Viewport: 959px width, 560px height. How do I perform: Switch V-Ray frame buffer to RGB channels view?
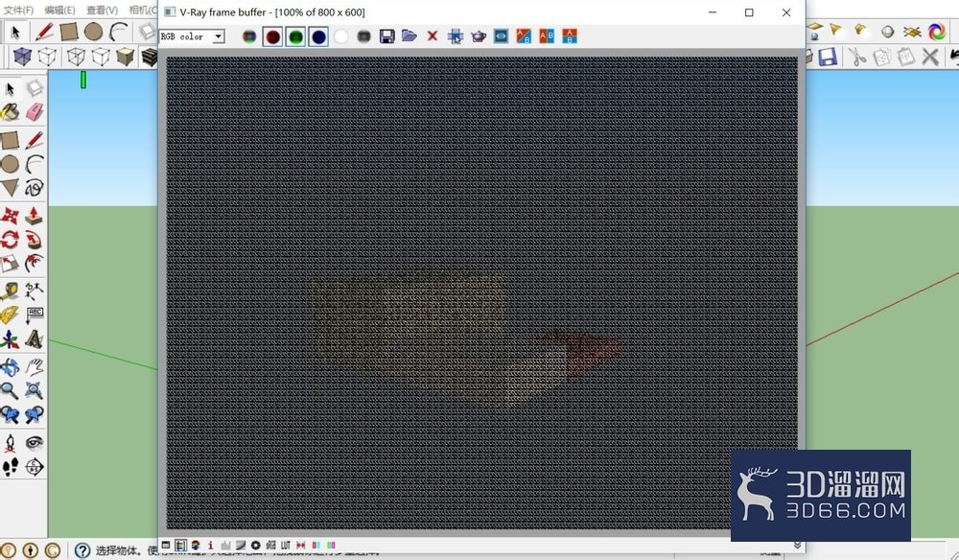(249, 36)
